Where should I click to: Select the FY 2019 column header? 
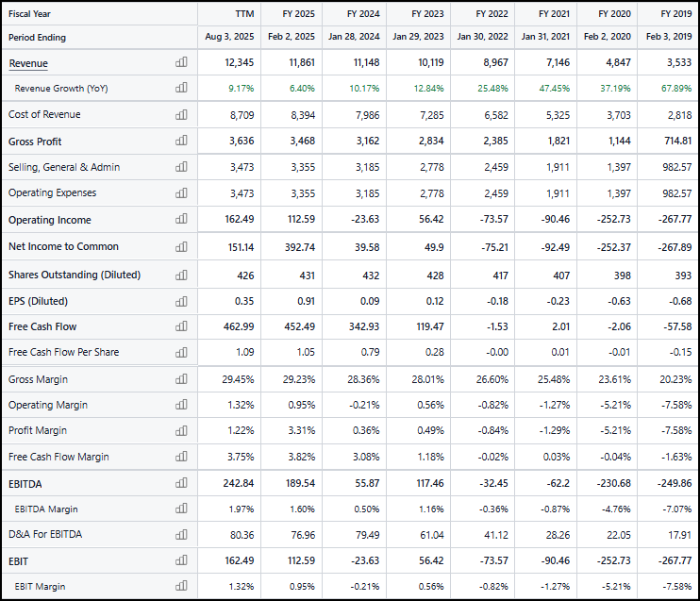[676, 14]
